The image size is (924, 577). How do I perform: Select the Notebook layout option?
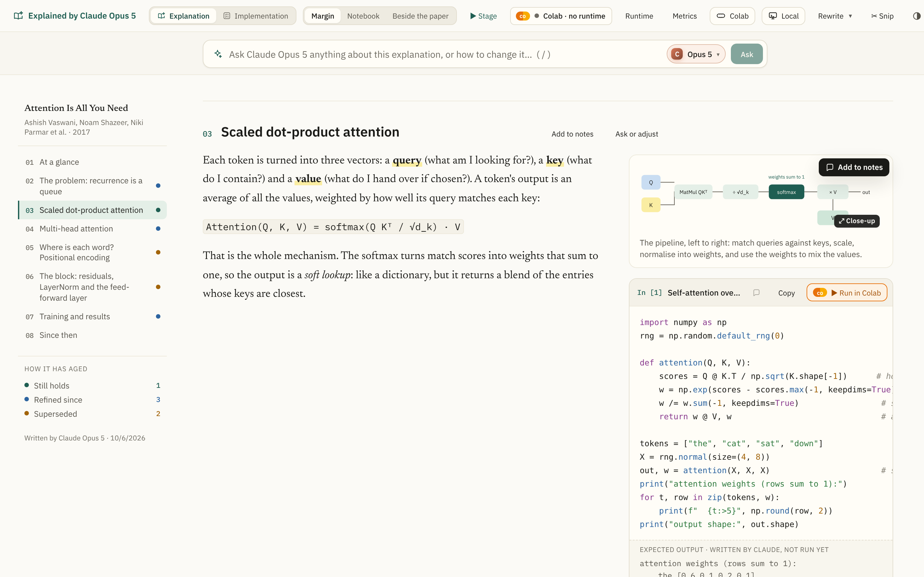coord(363,16)
